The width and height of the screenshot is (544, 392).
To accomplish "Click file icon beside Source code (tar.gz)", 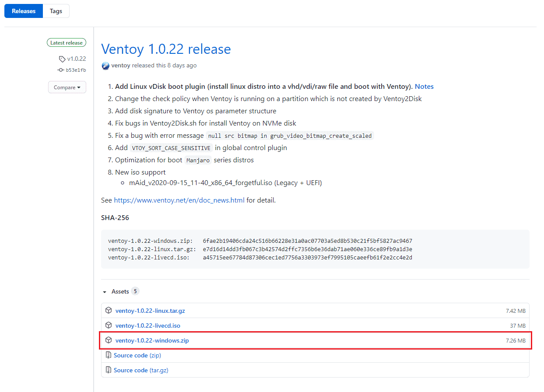I will pyautogui.click(x=109, y=370).
